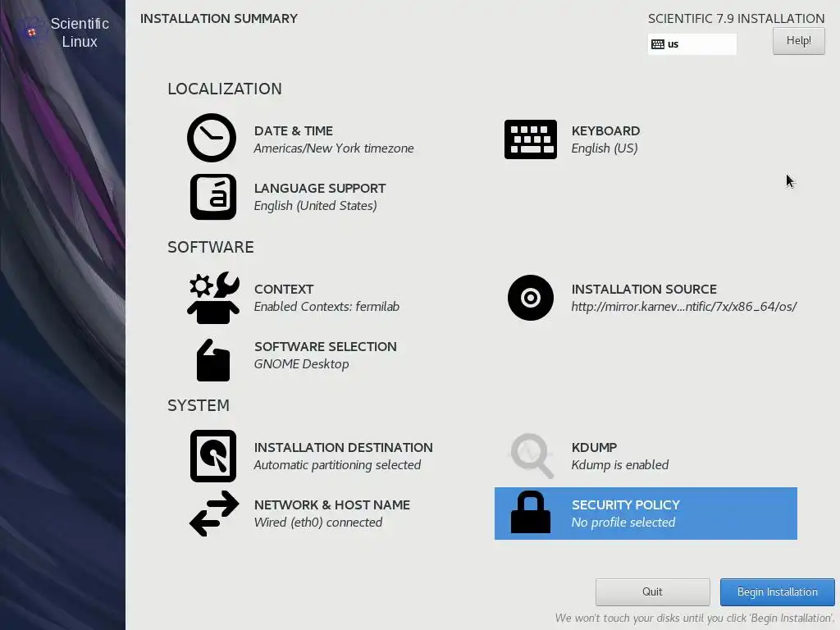Open the Context gear and wrench icon
Screen dimensions: 840x630
click(212, 298)
